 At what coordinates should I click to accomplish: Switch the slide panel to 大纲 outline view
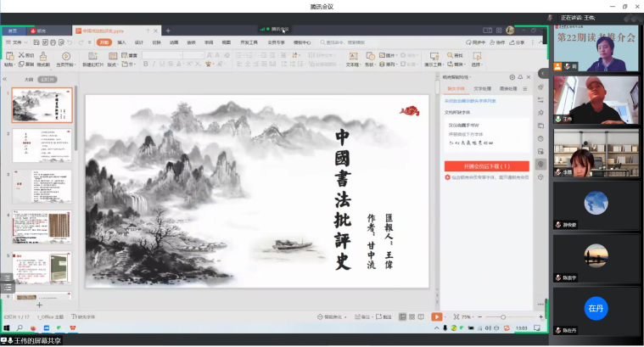[x=28, y=79]
